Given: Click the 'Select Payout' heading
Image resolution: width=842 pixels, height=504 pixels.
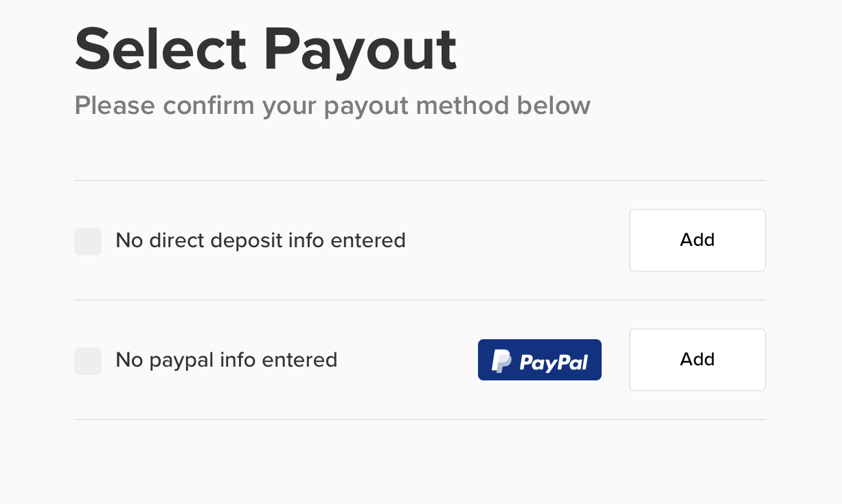Looking at the screenshot, I should point(266,50).
